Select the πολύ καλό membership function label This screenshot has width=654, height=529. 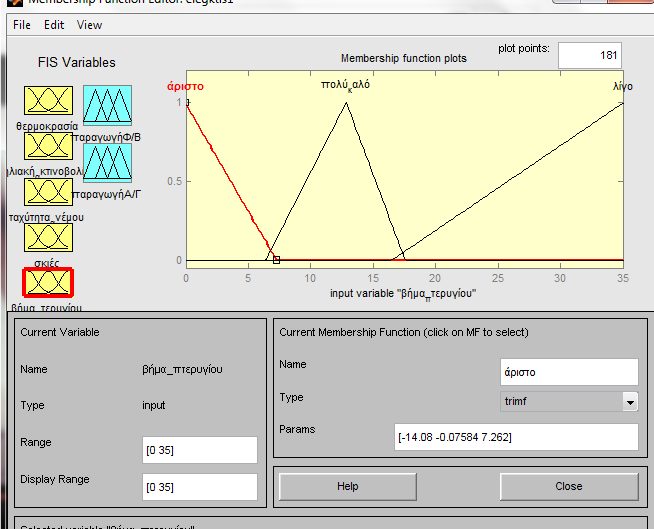coord(345,85)
